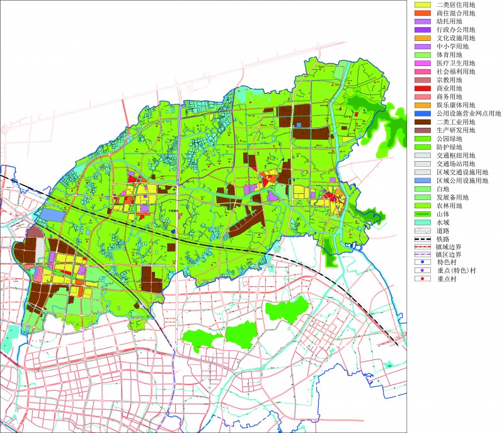Click the red dot 重点村 symbol
The height and width of the screenshot is (433, 504).
pos(421,279)
